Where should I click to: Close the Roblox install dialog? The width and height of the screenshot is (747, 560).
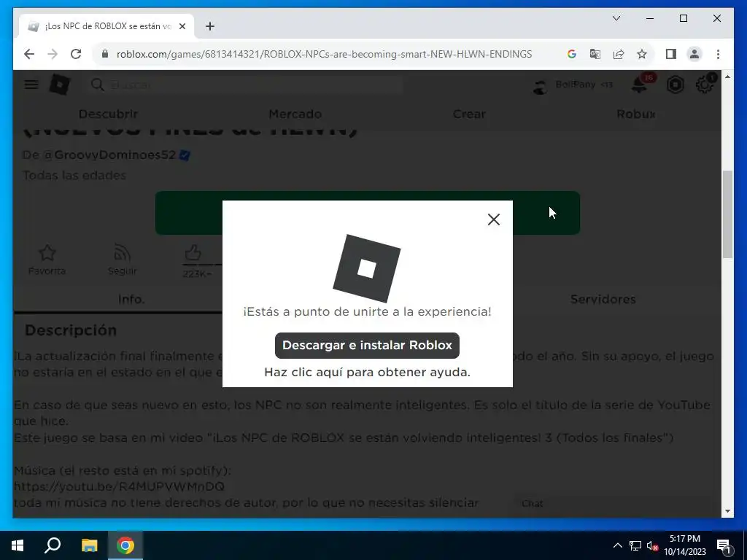click(x=494, y=219)
